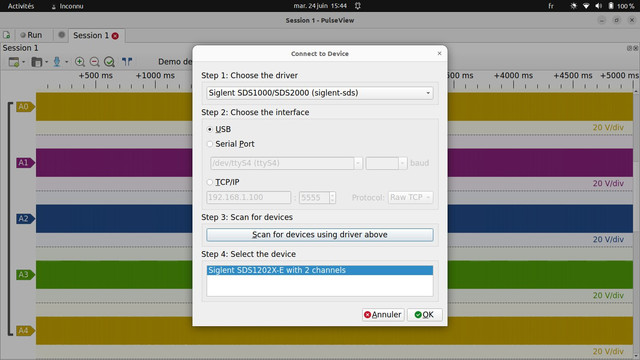640x360 pixels.
Task: Click the A2 channel label
Action: pos(25,219)
